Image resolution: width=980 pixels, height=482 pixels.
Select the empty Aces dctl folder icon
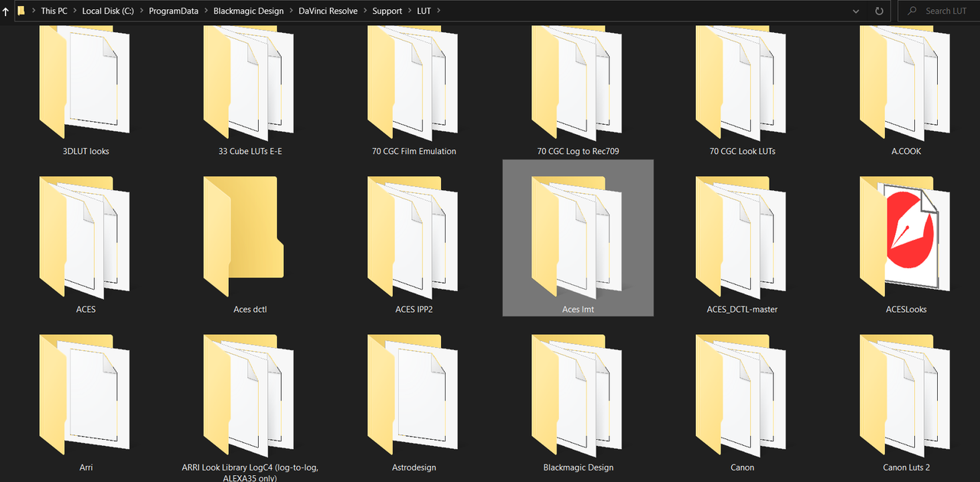244,237
